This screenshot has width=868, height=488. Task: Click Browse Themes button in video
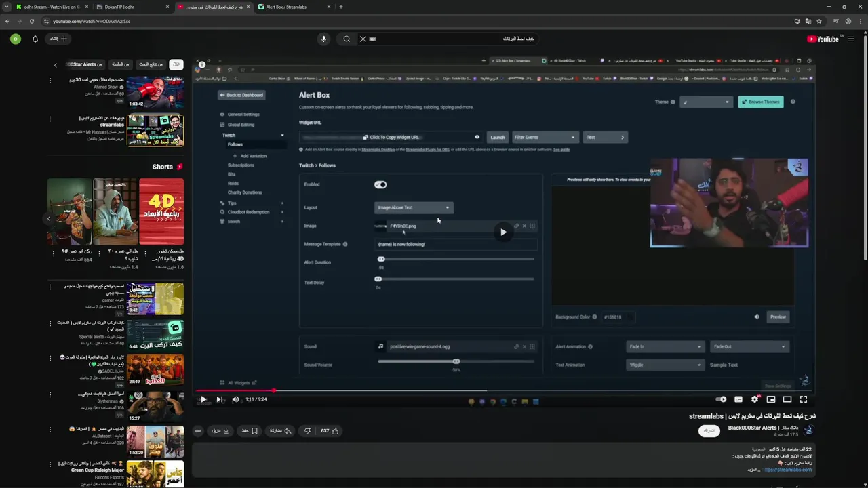point(761,102)
